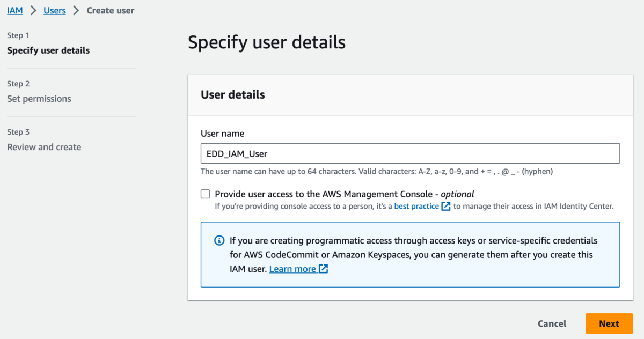Click the chevron before Create user breadcrumb
The height and width of the screenshot is (339, 644).
(x=76, y=10)
